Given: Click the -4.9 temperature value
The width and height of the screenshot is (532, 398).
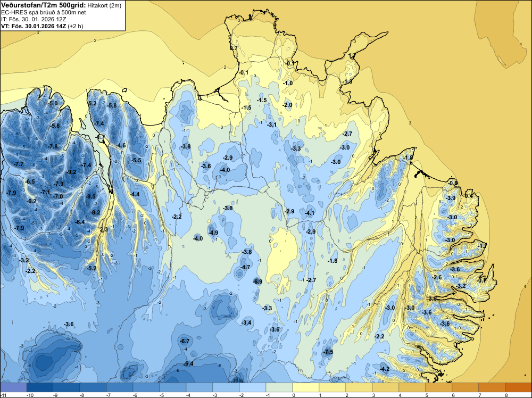Looking at the screenshot, I should (213, 233).
